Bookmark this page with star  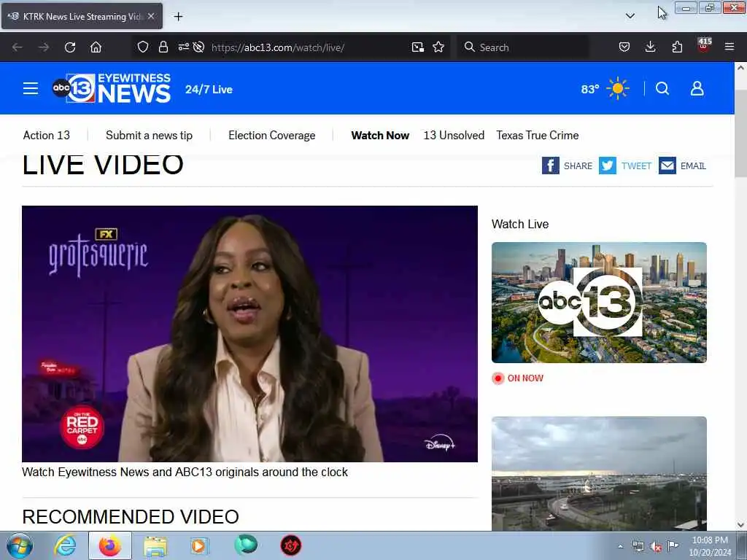point(438,47)
